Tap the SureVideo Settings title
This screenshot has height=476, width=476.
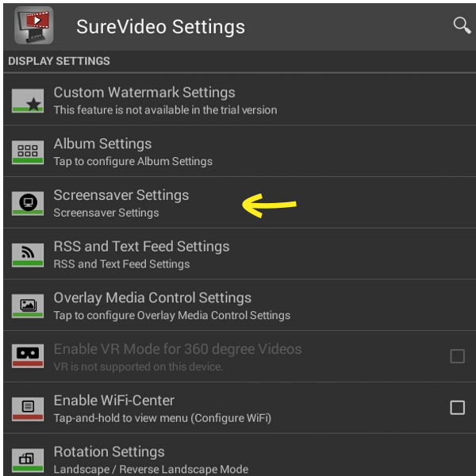[x=160, y=27]
